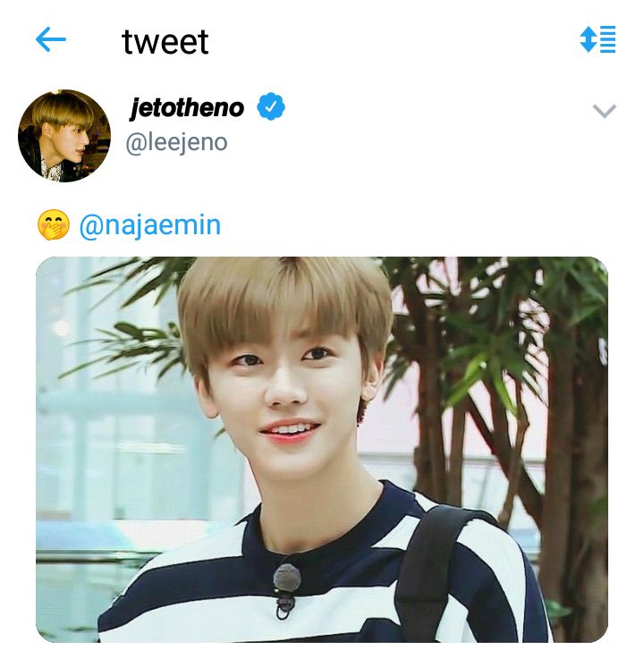The height and width of the screenshot is (658, 644).
Task: Click the "tweet" header title
Action: point(165,41)
